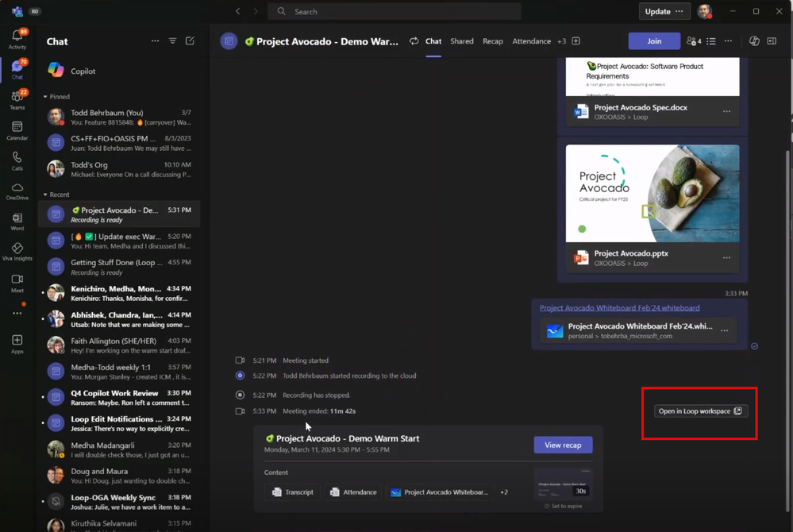
Task: Open the Apps store in left rail
Action: (17, 343)
